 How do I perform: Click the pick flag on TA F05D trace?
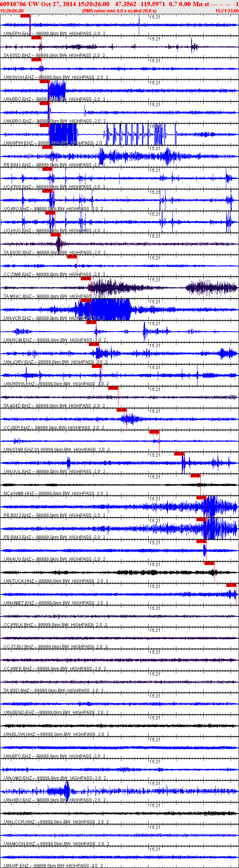click(36, 38)
